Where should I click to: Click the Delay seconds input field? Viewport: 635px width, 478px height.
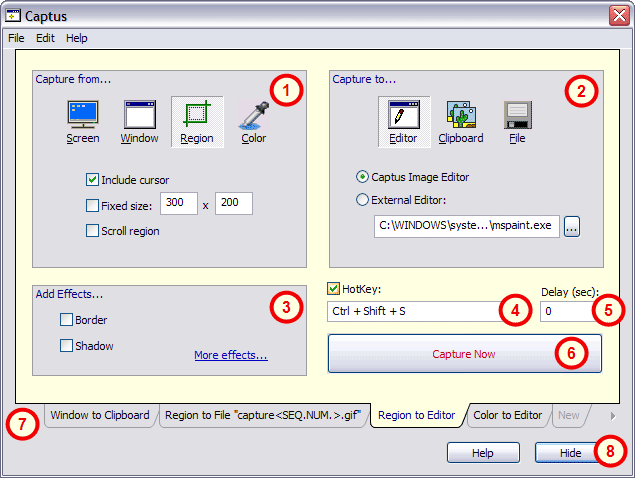(564, 311)
